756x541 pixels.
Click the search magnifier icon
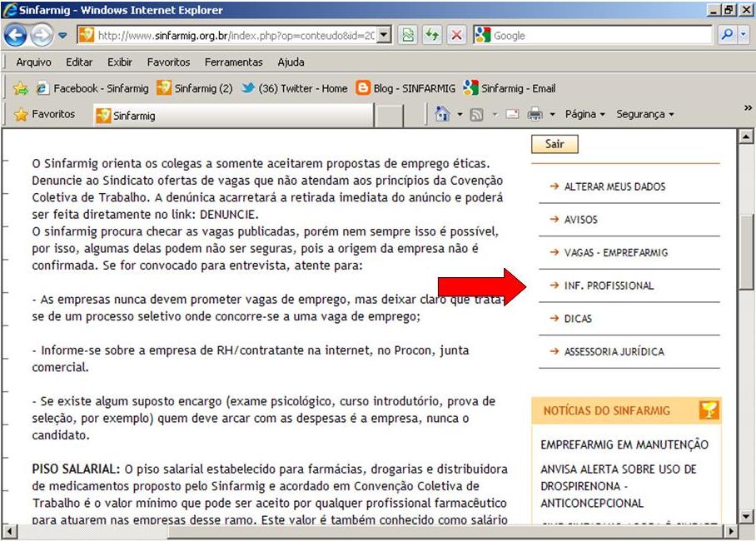(x=727, y=35)
